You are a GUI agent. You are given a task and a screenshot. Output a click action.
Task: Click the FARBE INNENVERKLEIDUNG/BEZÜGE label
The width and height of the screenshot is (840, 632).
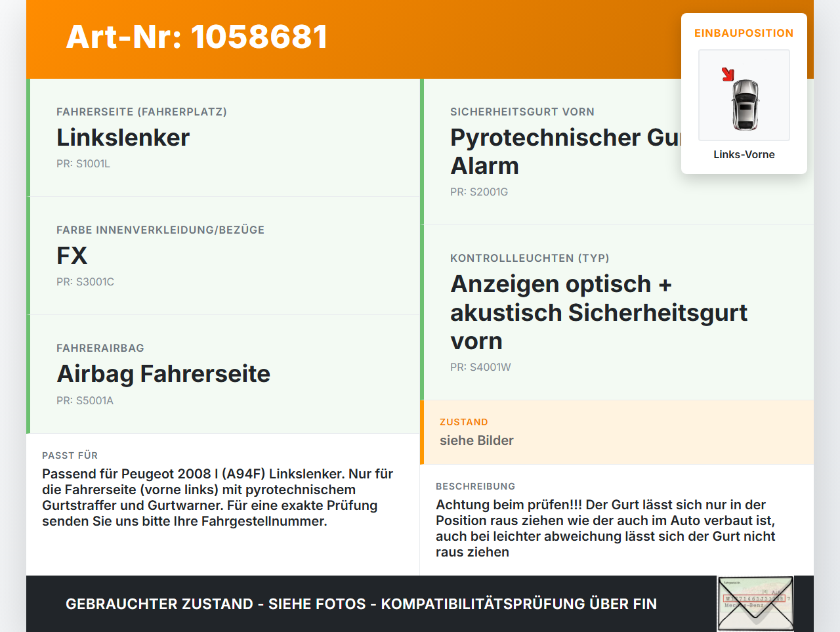pos(161,230)
